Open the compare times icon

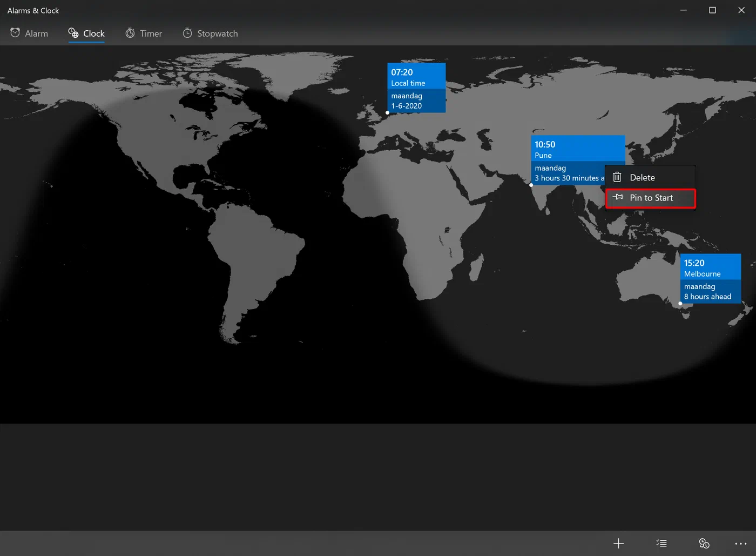(704, 544)
